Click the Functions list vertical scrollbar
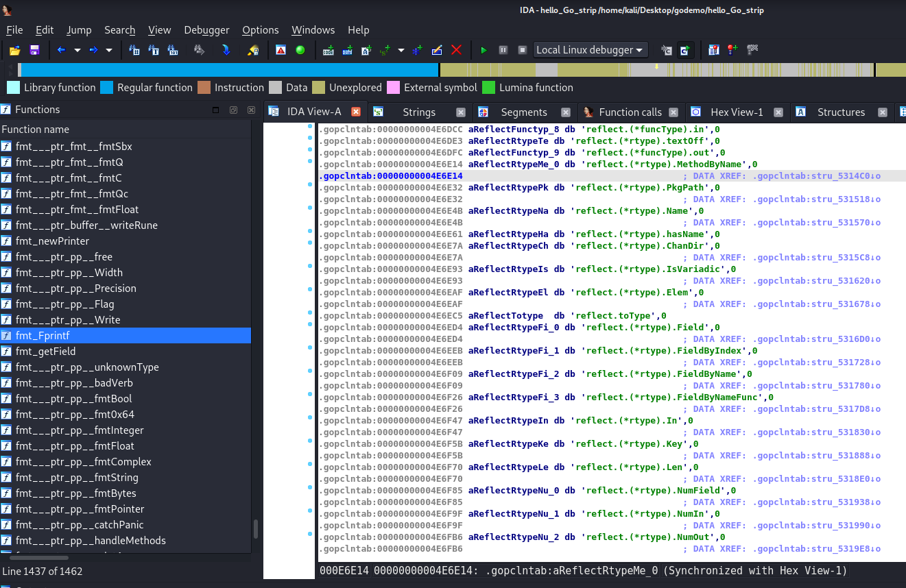Image resolution: width=906 pixels, height=588 pixels. click(256, 528)
